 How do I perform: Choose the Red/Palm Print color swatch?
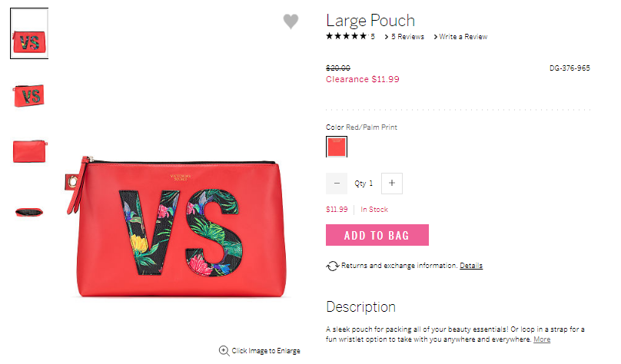click(337, 147)
